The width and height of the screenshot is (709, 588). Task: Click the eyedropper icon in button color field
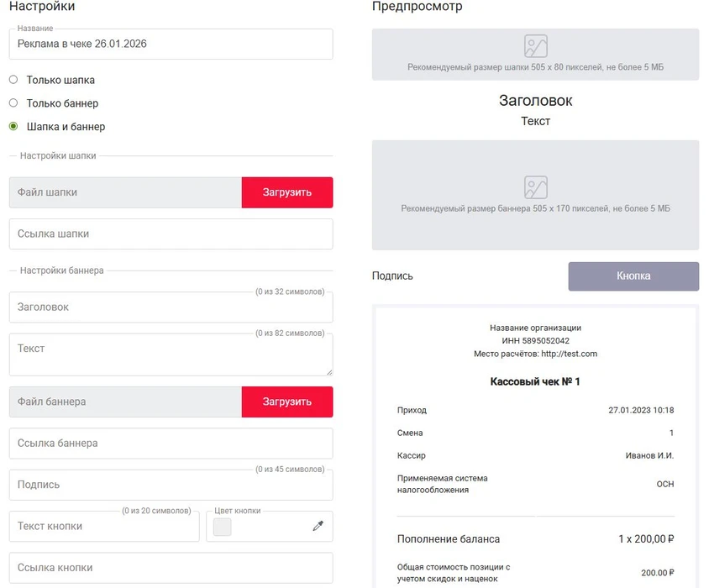[x=318, y=527]
